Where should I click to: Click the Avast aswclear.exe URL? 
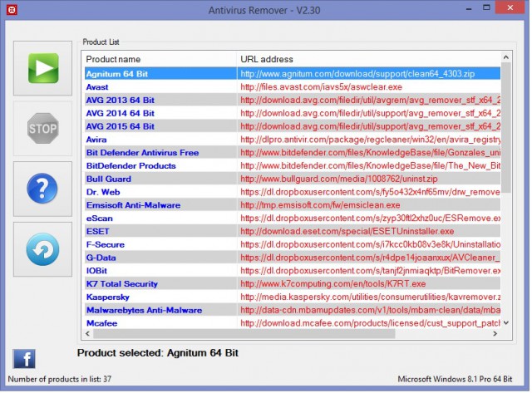(322, 87)
